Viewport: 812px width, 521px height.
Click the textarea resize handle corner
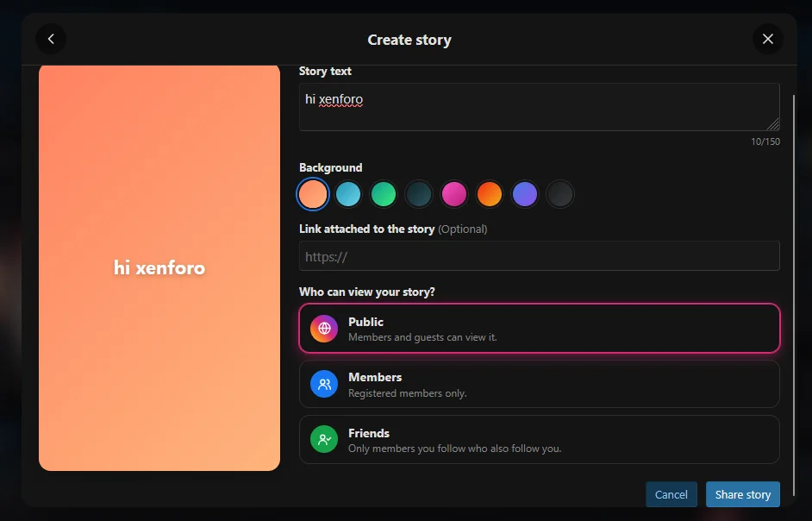click(x=773, y=124)
